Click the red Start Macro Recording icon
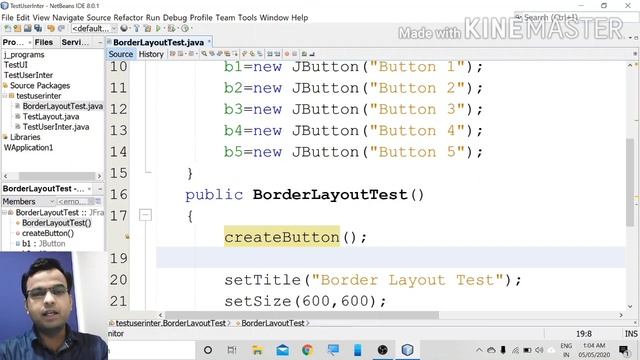The height and width of the screenshot is (360, 640). click(x=287, y=53)
